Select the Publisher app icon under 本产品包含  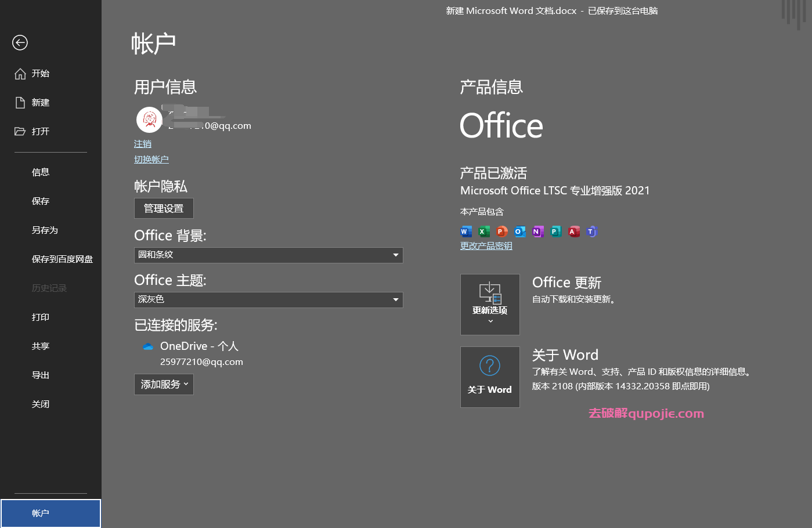(556, 232)
